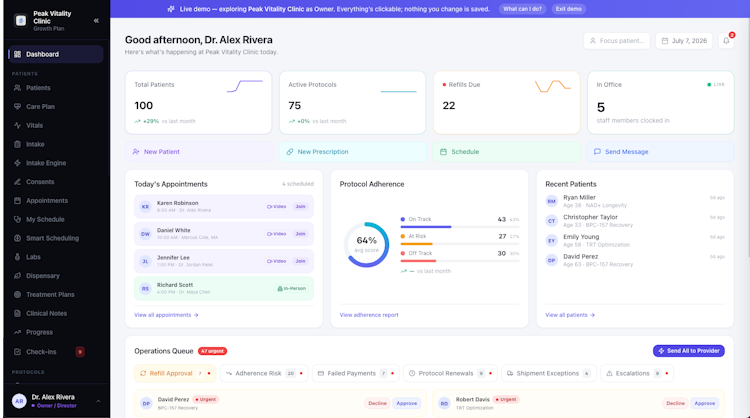The width and height of the screenshot is (750, 418).
Task: Open the notifications bell icon
Action: [x=726, y=41]
